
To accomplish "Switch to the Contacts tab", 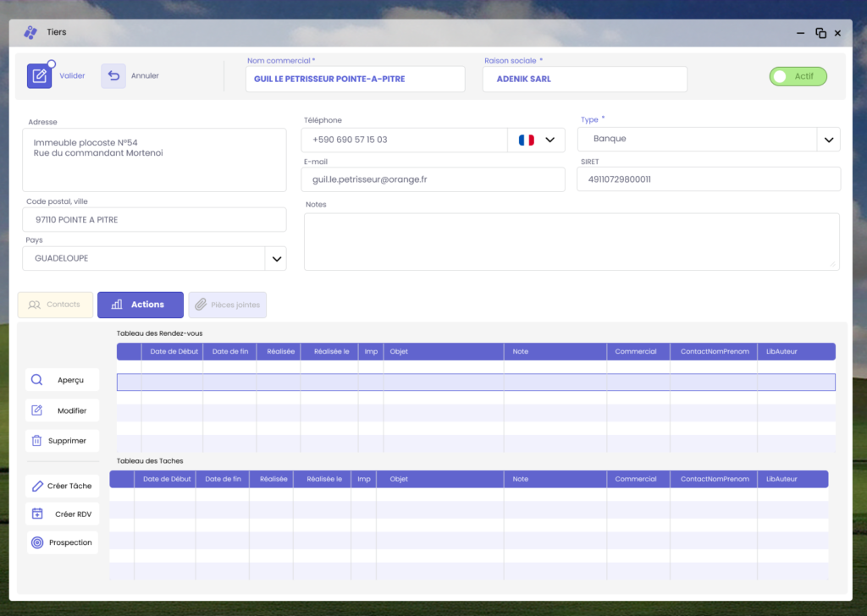I will (55, 305).
